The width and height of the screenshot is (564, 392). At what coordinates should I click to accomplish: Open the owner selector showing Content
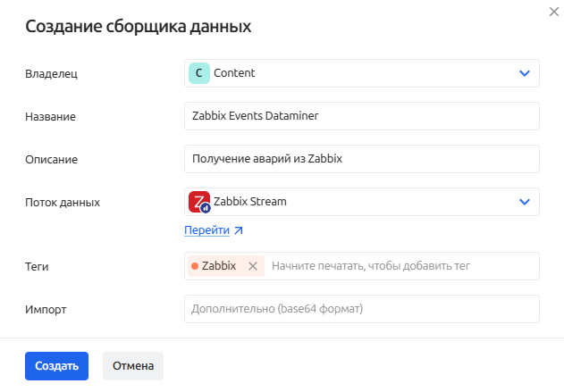click(358, 73)
